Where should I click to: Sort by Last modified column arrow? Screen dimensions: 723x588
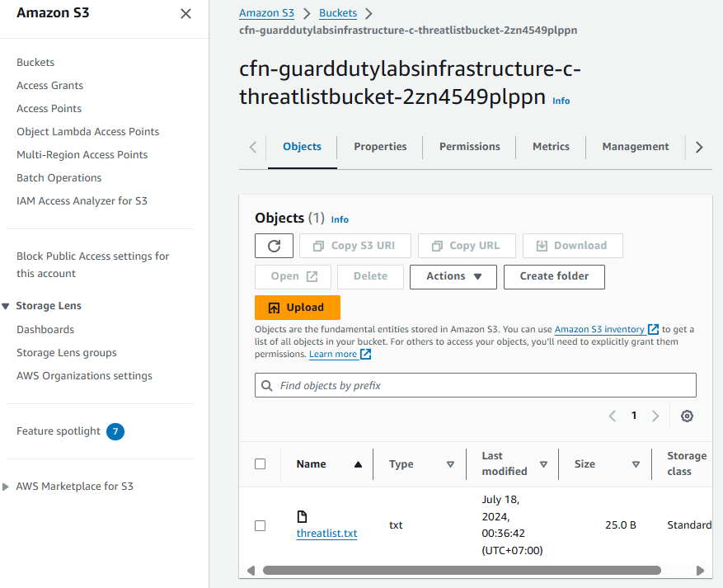pos(543,464)
